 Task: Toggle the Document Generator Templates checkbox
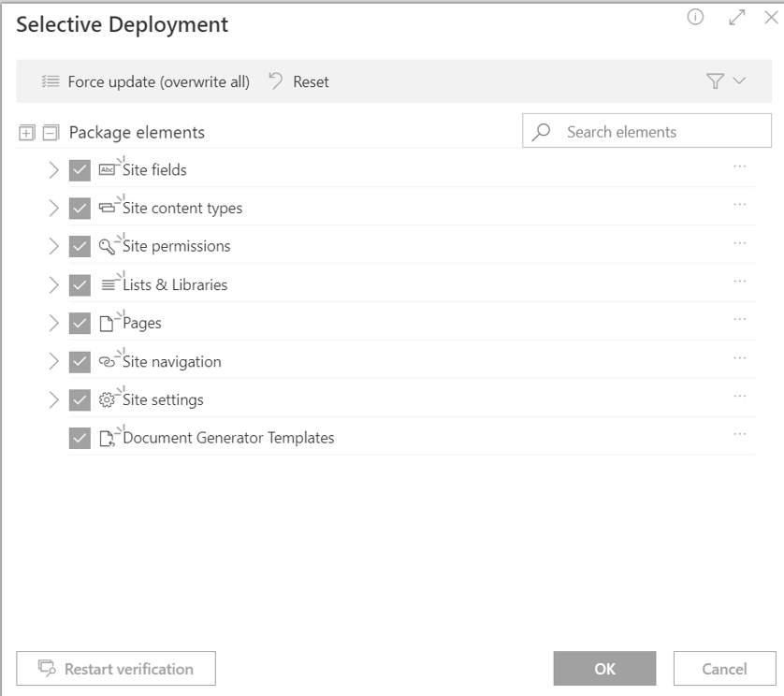[x=80, y=438]
